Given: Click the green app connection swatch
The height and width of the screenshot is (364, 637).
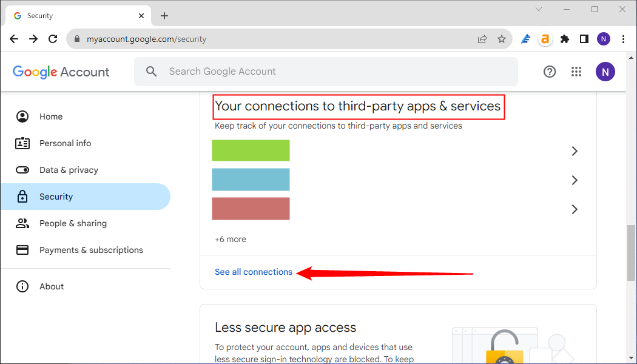Looking at the screenshot, I should [x=251, y=150].
